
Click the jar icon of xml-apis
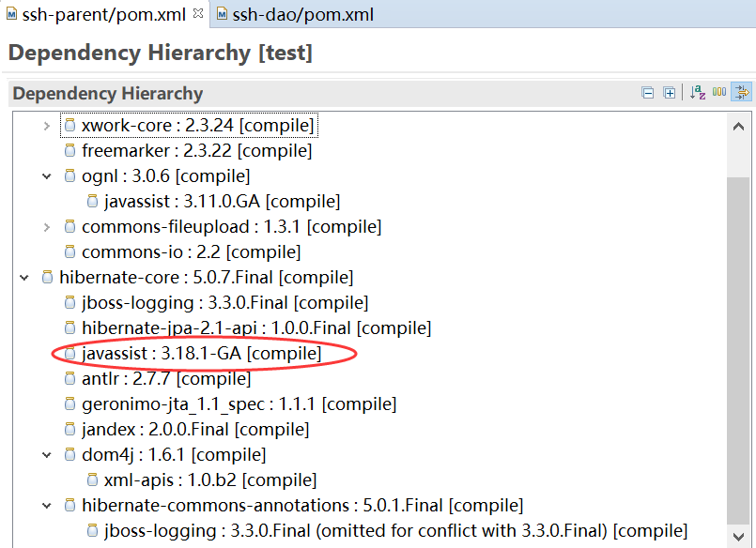(93, 479)
